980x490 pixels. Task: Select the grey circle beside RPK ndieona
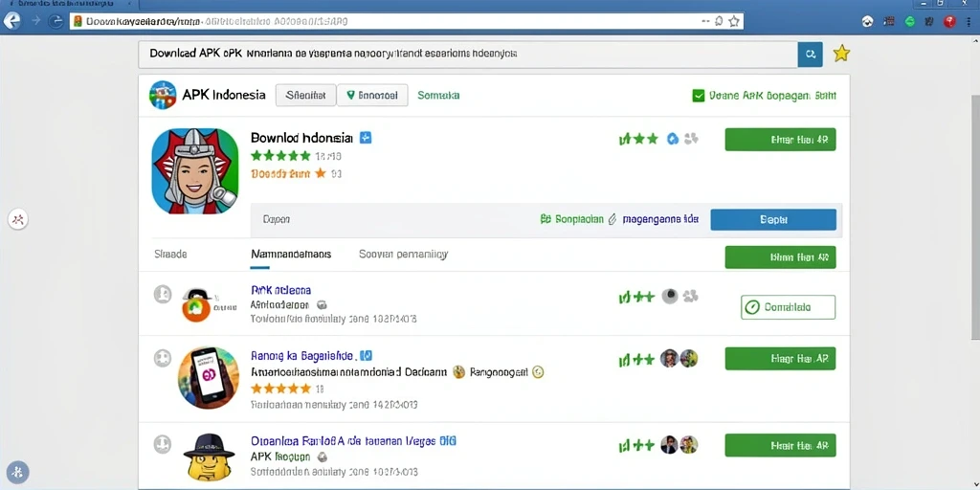click(x=163, y=295)
